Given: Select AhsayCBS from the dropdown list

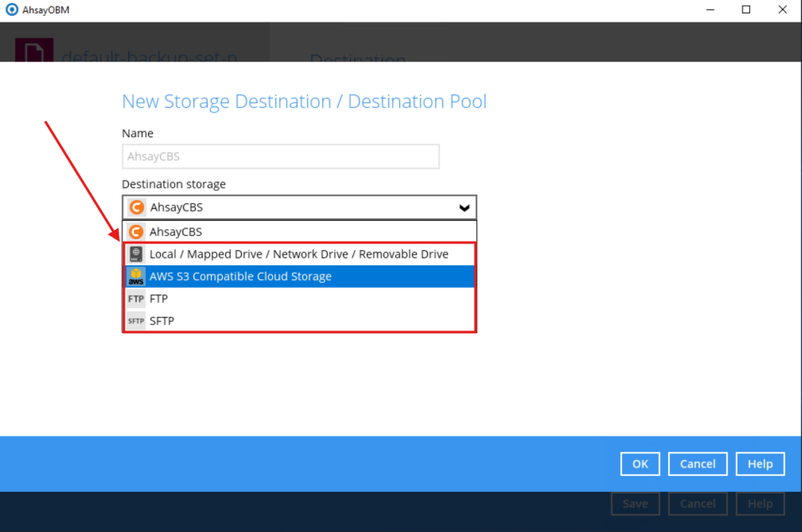Looking at the screenshot, I should (299, 232).
